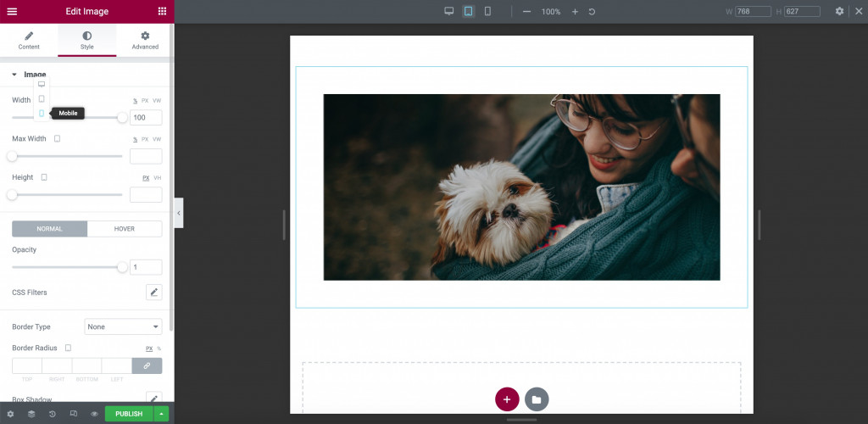Set Width value in the input field
The height and width of the screenshot is (424, 868).
click(x=146, y=117)
